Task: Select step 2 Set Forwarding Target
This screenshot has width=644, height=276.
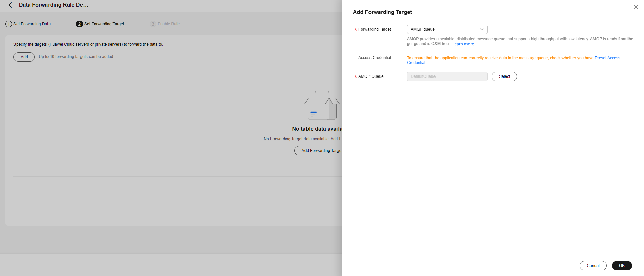Action: click(100, 24)
